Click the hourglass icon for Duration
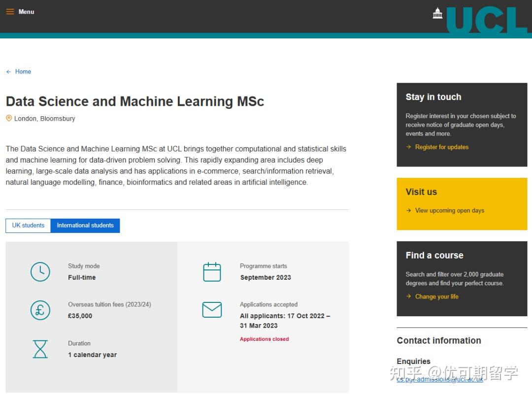 pyautogui.click(x=39, y=349)
